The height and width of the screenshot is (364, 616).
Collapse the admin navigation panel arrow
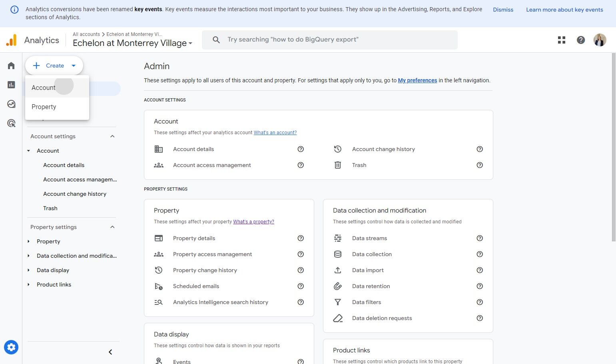click(x=110, y=352)
